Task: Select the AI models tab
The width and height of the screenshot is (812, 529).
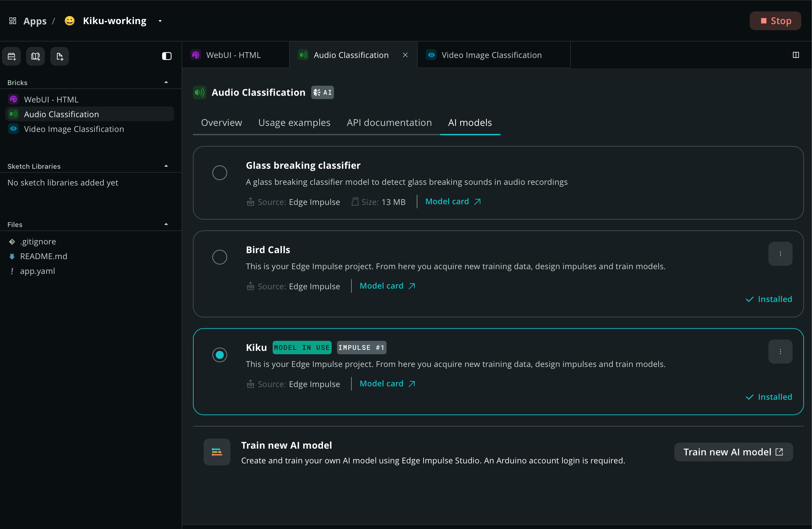Action: 470,123
